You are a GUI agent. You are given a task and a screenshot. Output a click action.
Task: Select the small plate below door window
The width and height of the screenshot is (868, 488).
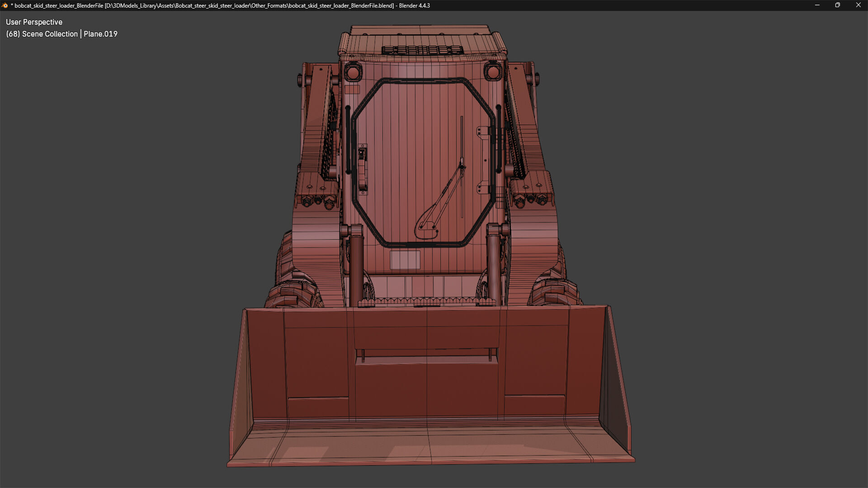[x=405, y=260]
